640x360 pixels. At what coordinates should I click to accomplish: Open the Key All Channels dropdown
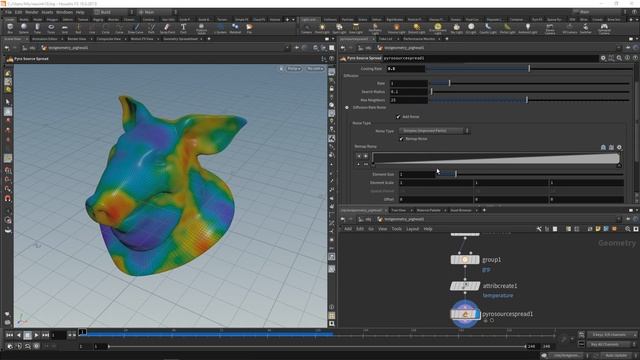point(612,344)
